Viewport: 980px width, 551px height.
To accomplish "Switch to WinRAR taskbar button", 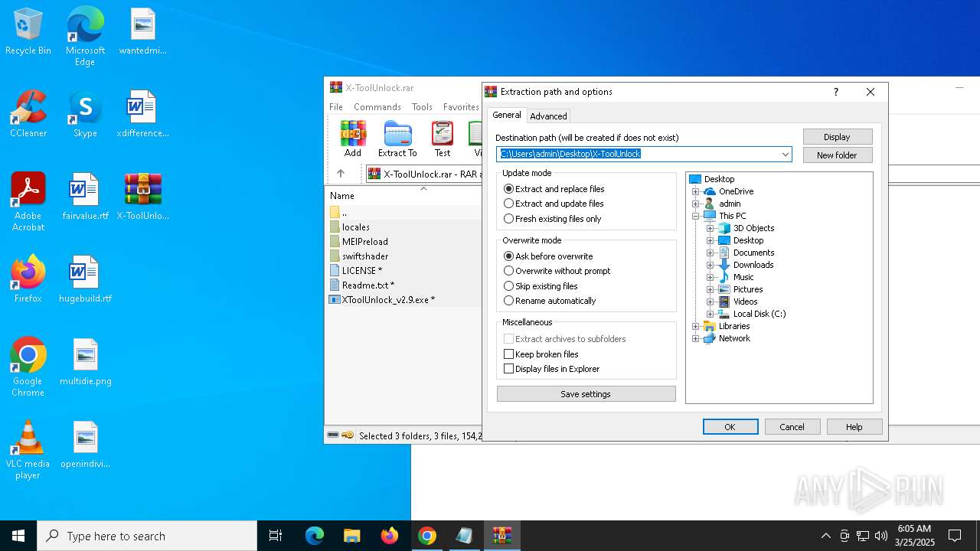I will (x=501, y=536).
